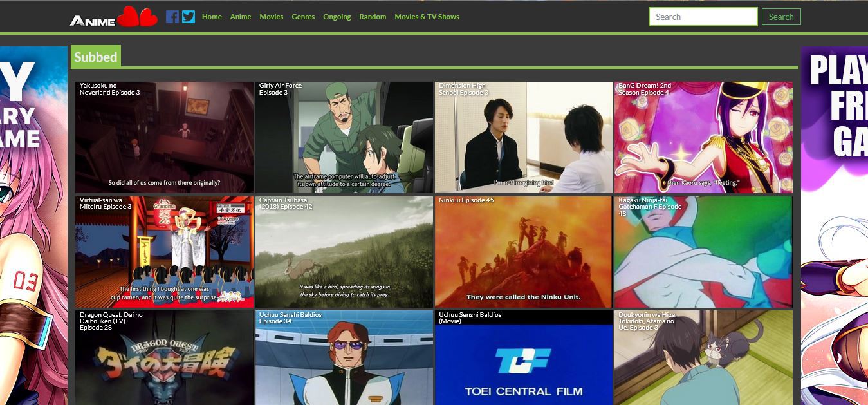Open Uchuu Senshi Baldios Episode 34 thumbnail
The image size is (868, 405).
pyautogui.click(x=344, y=358)
